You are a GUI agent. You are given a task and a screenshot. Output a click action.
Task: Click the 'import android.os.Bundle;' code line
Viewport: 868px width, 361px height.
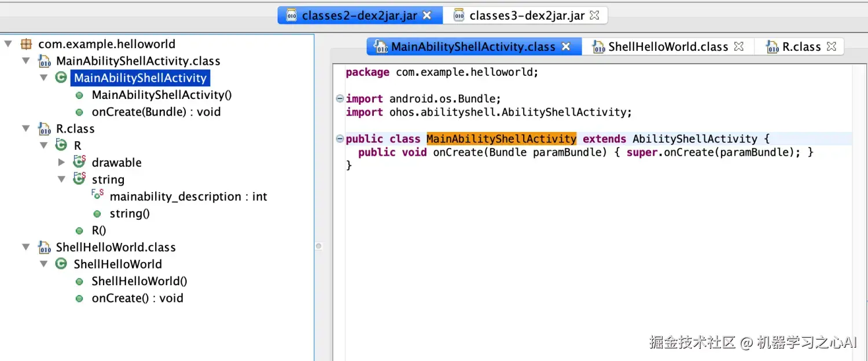[x=424, y=99]
